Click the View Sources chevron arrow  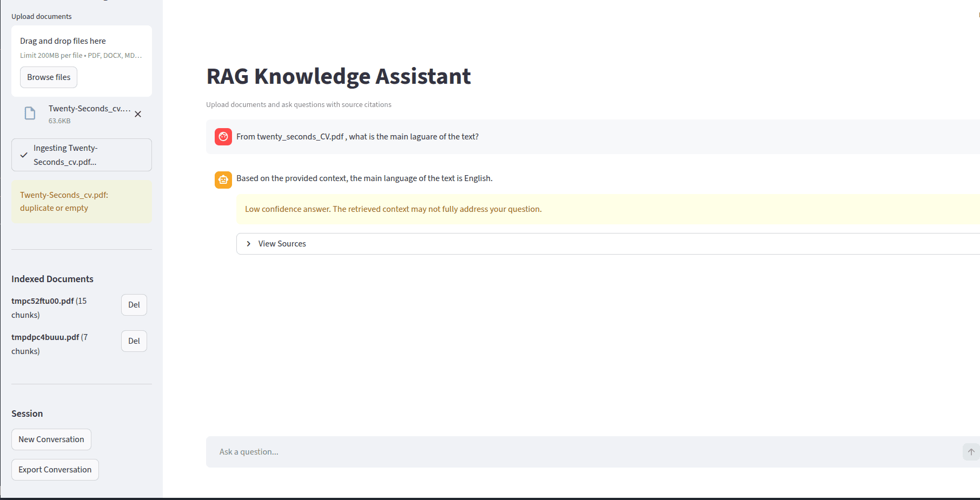[248, 243]
